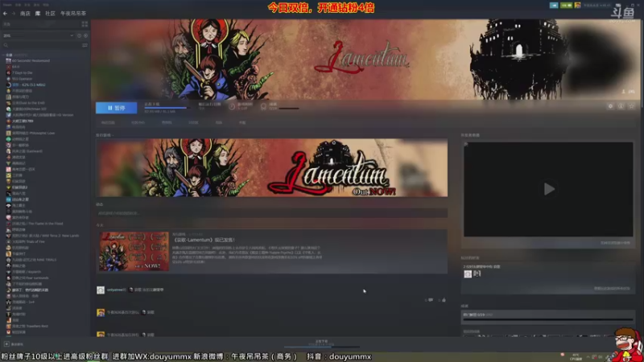644x362 pixels.
Task: Click the add a game plus icon
Action: point(6,344)
